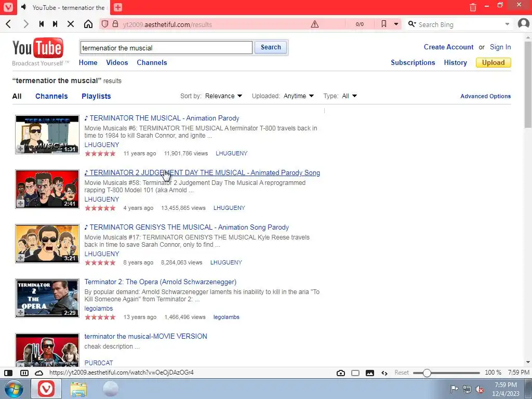Go forward with the forward arrow
Image resolution: width=532 pixels, height=399 pixels.
coord(26,24)
